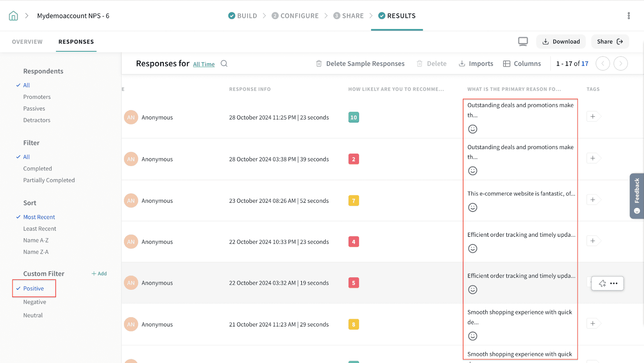This screenshot has width=644, height=363.
Task: Switch to the Overview tab
Action: pyautogui.click(x=27, y=42)
